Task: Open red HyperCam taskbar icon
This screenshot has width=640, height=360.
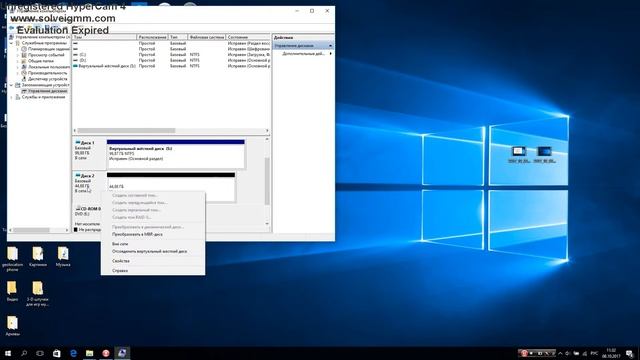Action: (106, 353)
